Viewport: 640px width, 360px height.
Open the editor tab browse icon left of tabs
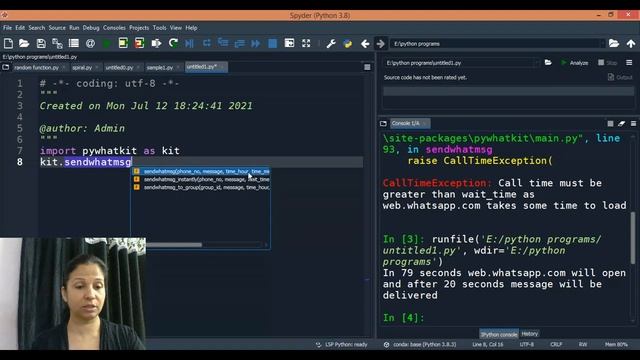coord(5,67)
